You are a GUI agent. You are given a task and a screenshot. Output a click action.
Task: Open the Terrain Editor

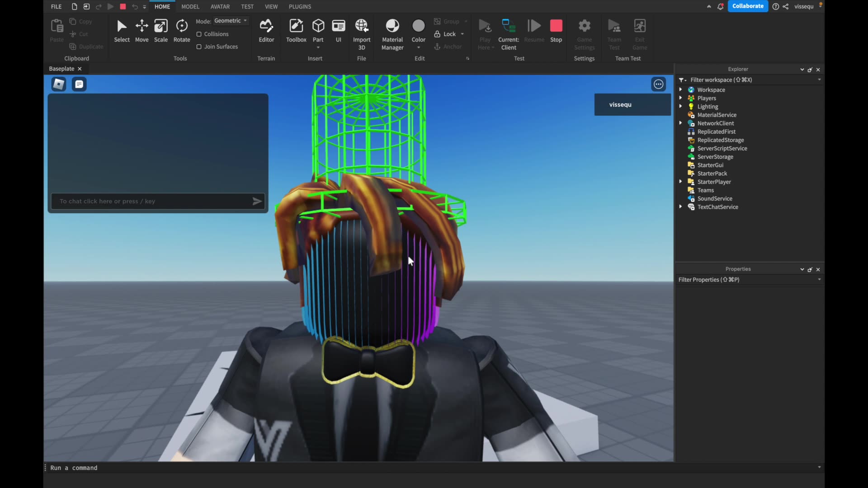[266, 30]
